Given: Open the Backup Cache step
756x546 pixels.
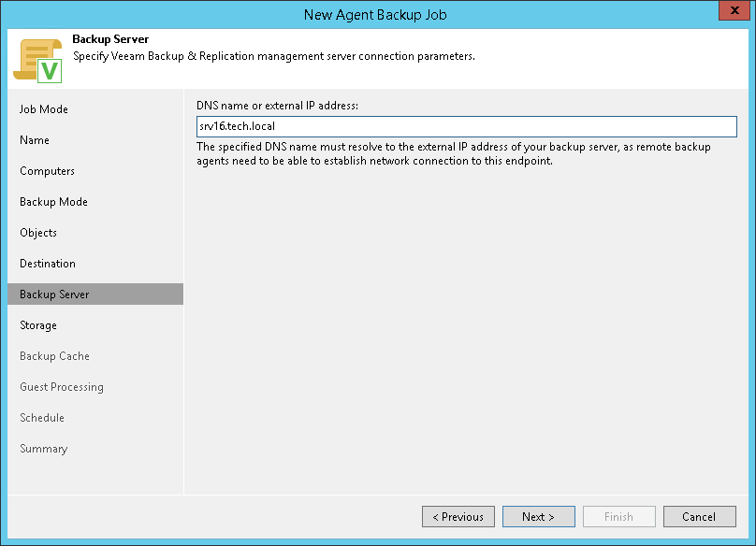Looking at the screenshot, I should (x=54, y=356).
